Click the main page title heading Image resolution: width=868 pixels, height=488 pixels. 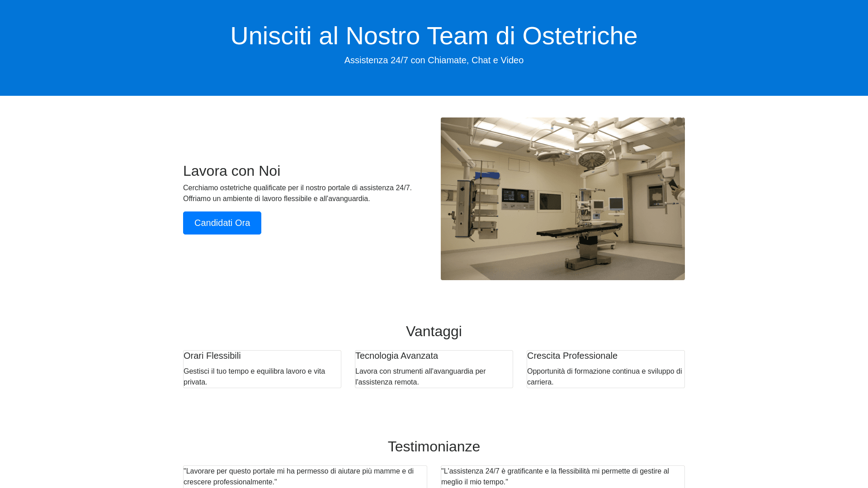pyautogui.click(x=434, y=36)
